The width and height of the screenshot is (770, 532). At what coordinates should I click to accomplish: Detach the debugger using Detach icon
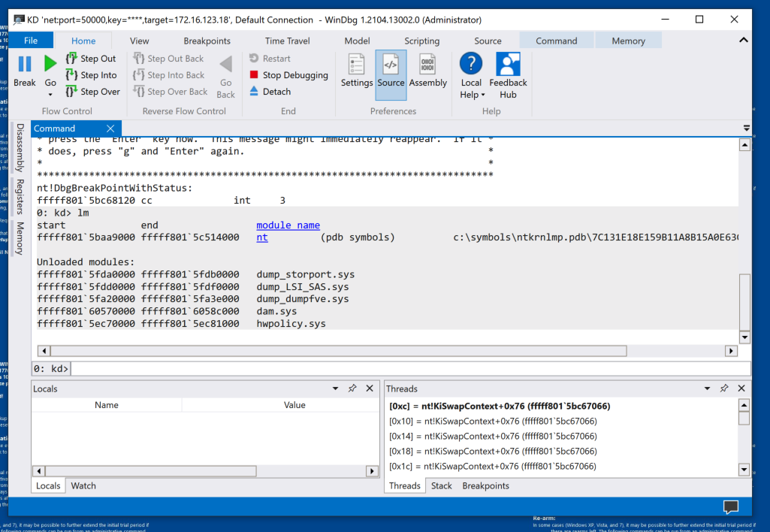click(x=254, y=92)
